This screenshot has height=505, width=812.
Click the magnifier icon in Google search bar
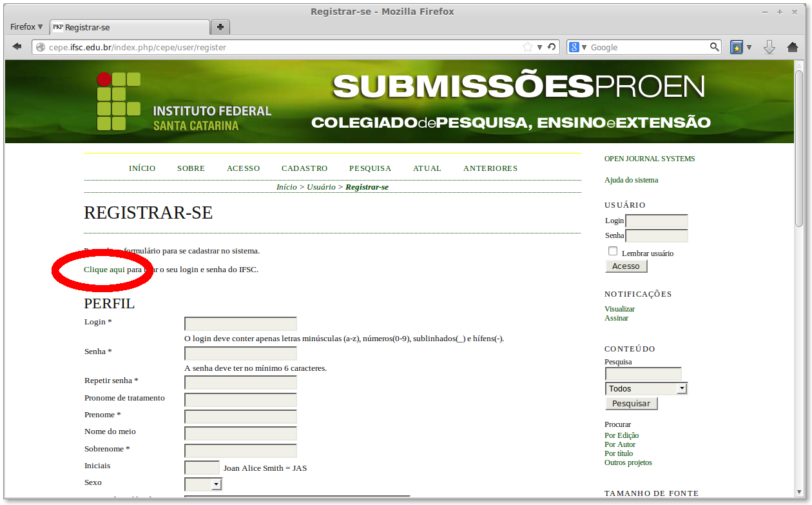coord(714,46)
